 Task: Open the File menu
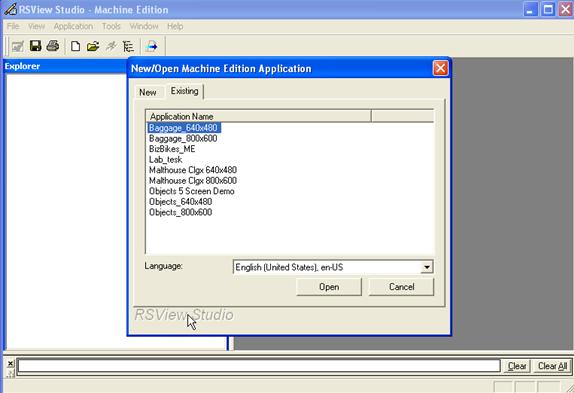pyautogui.click(x=13, y=26)
